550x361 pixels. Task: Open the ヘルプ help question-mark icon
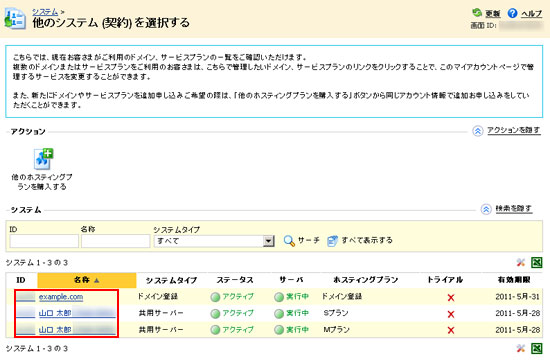coord(512,13)
